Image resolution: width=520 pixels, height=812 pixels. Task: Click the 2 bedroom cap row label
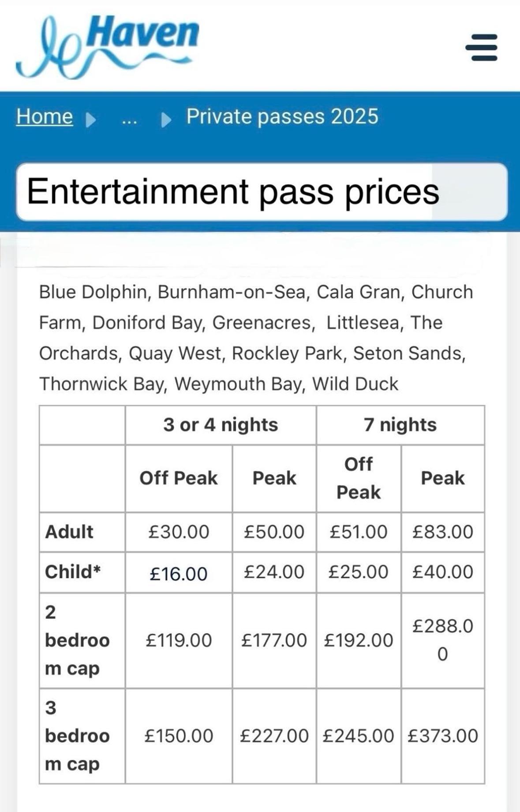77,640
